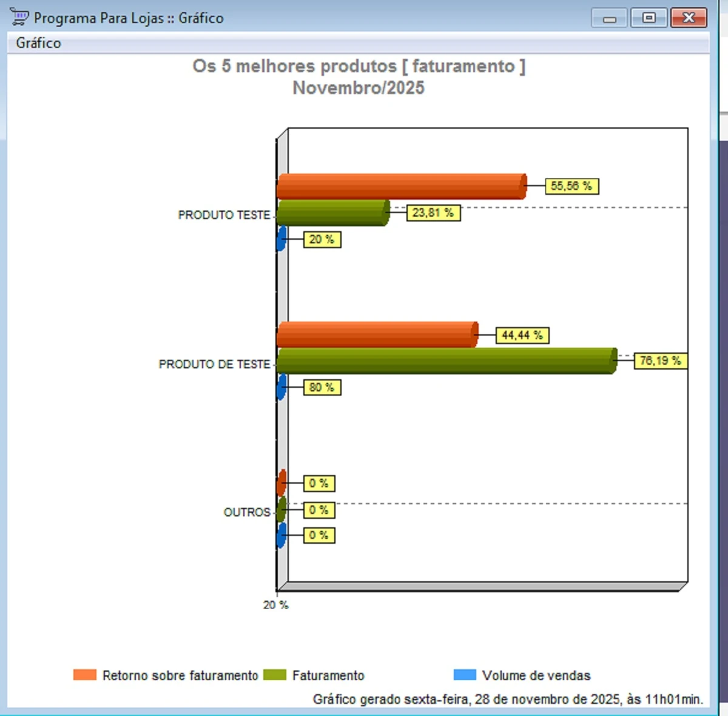Click the blue Volume de vendas legend swatch
728x716 pixels.
point(465,675)
